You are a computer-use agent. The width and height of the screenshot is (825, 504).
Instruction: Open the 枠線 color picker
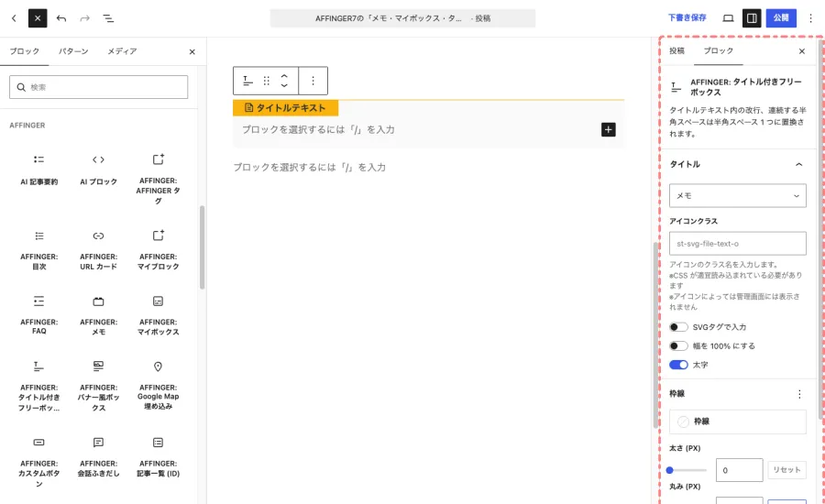737,422
